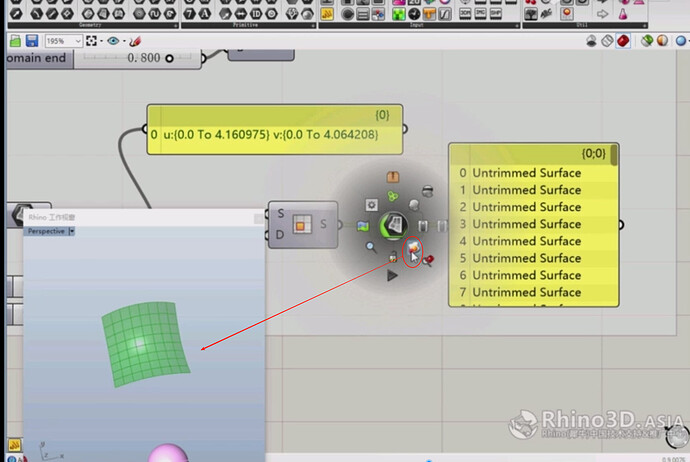This screenshot has height=462, width=690.
Task: Click the white arrow icon in Util
Action: [602, 14]
